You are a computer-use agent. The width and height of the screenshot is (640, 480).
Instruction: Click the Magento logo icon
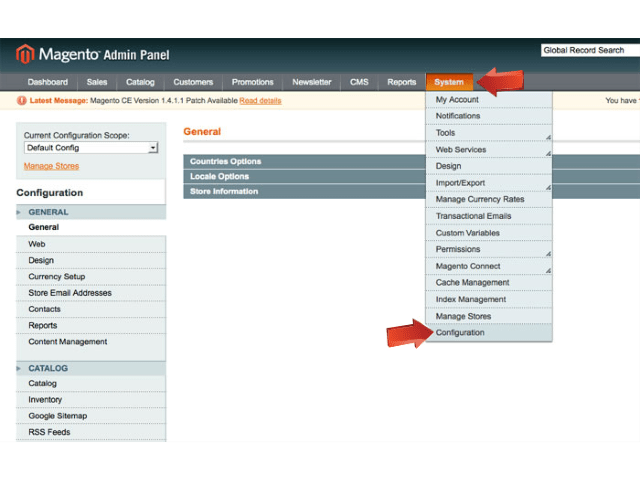pyautogui.click(x=25, y=54)
